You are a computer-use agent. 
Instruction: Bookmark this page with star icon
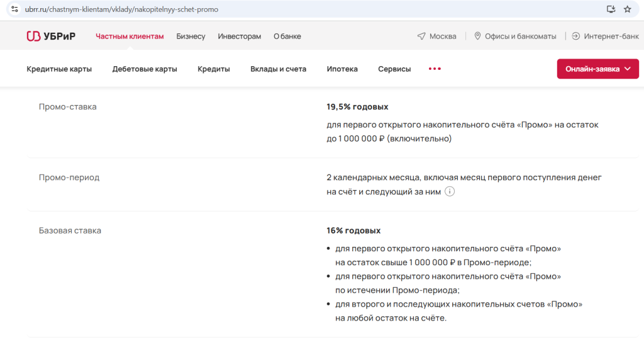[627, 9]
